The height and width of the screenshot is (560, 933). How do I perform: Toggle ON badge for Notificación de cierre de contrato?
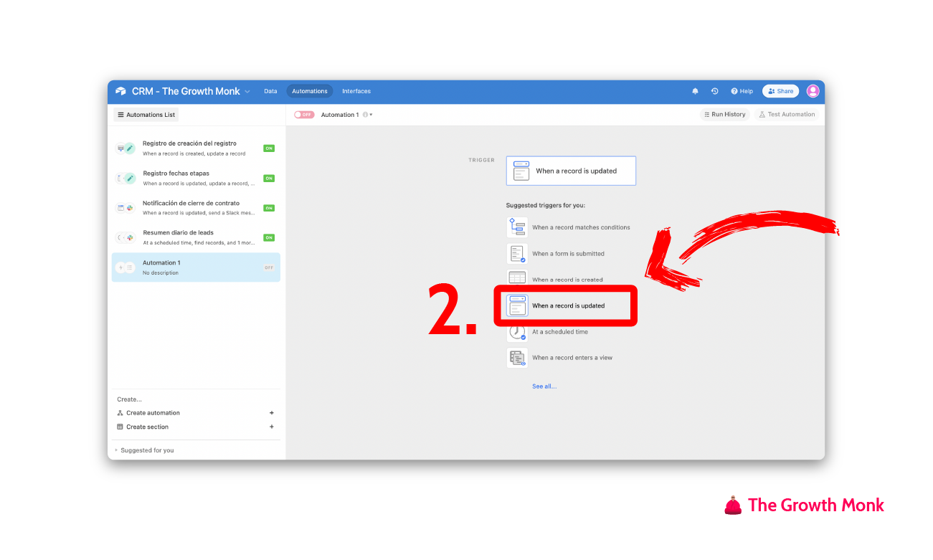click(269, 208)
